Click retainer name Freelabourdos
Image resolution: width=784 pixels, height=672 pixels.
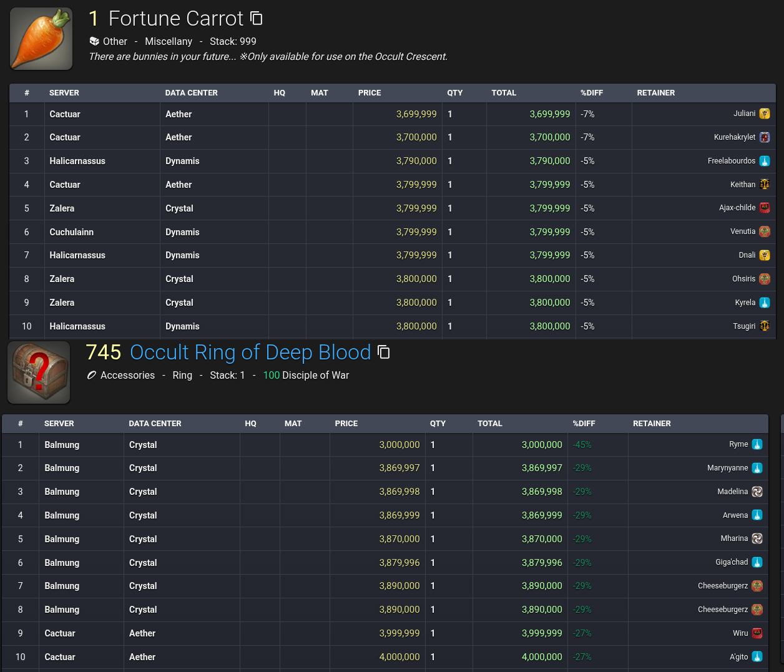[732, 161]
